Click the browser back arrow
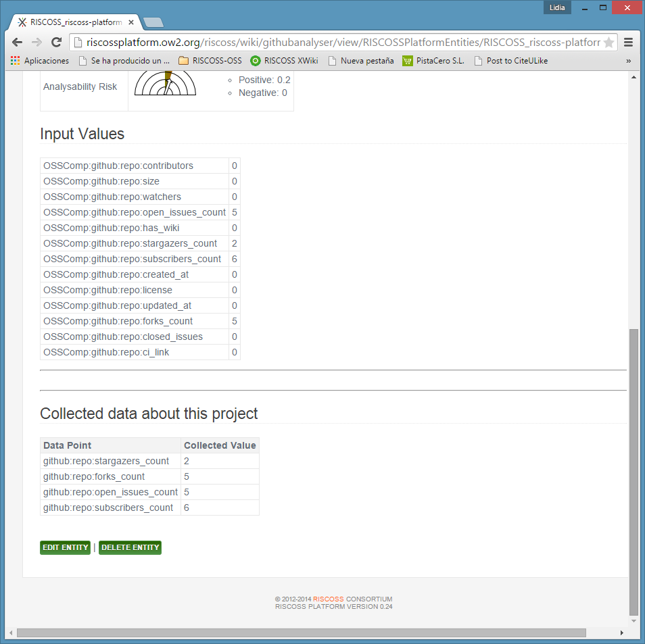 18,43
